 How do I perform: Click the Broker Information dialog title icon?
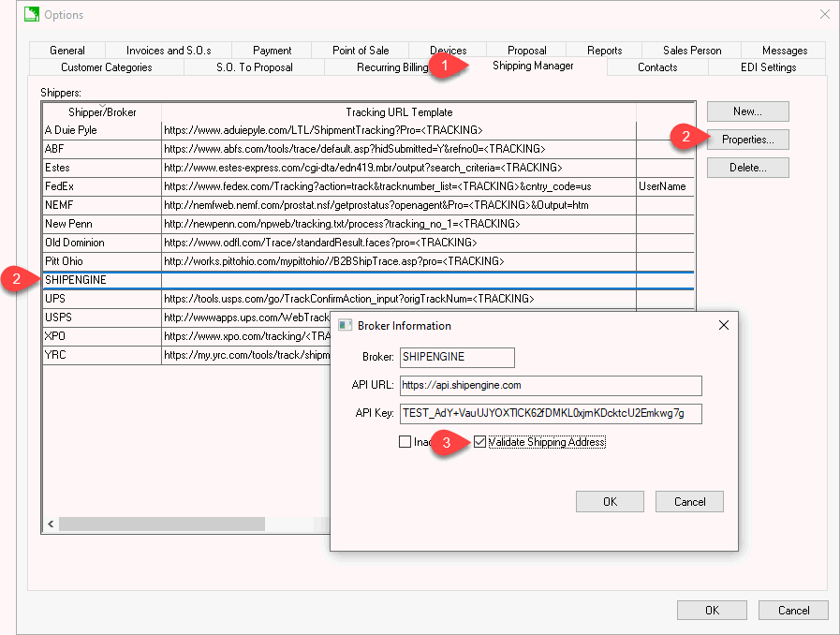coord(343,326)
